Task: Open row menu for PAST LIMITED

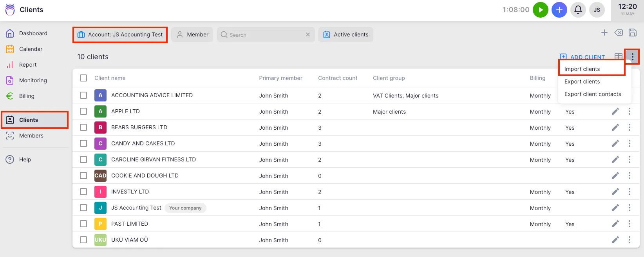Action: coord(630,224)
